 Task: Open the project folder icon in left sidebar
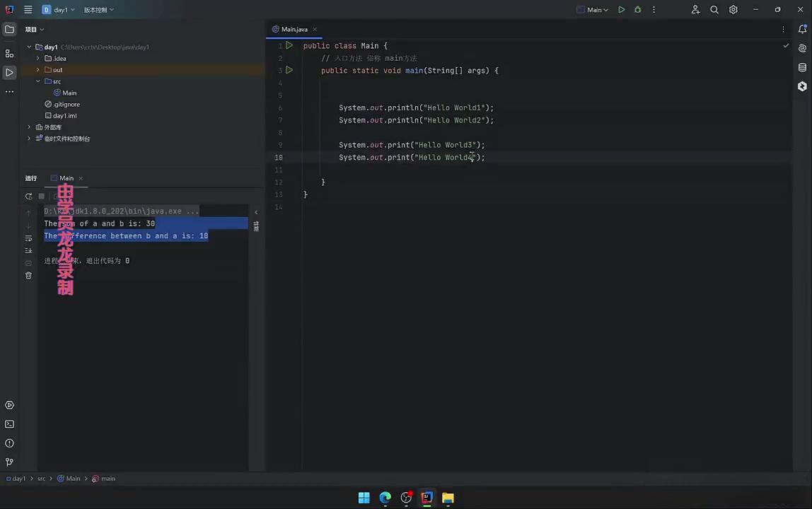tap(9, 29)
